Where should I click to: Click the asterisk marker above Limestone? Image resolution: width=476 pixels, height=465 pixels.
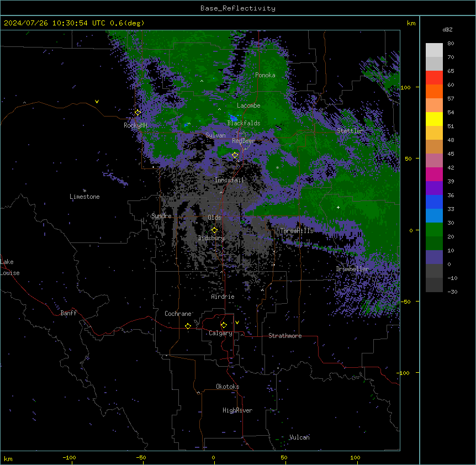(x=84, y=191)
